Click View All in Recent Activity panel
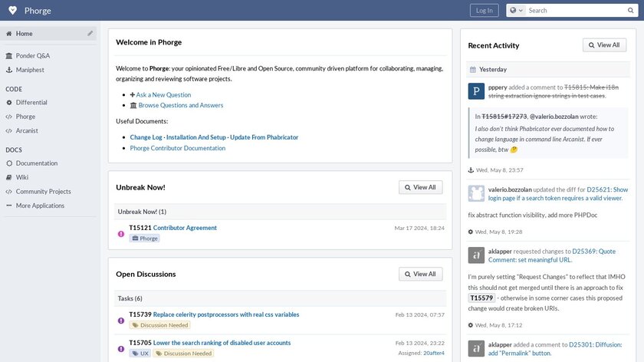The width and height of the screenshot is (644, 362). pos(605,44)
